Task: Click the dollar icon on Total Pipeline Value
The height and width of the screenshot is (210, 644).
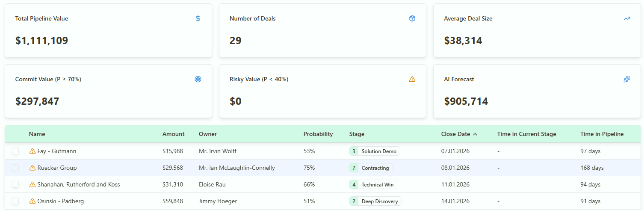Action: (x=198, y=18)
